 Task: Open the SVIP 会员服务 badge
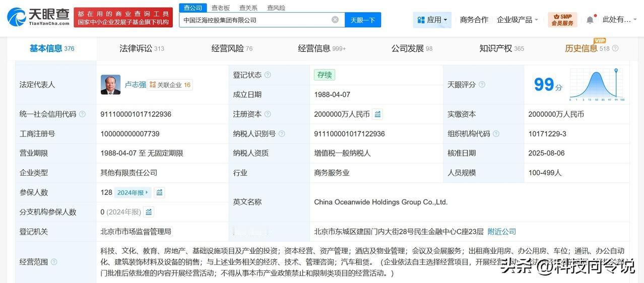(x=562, y=20)
